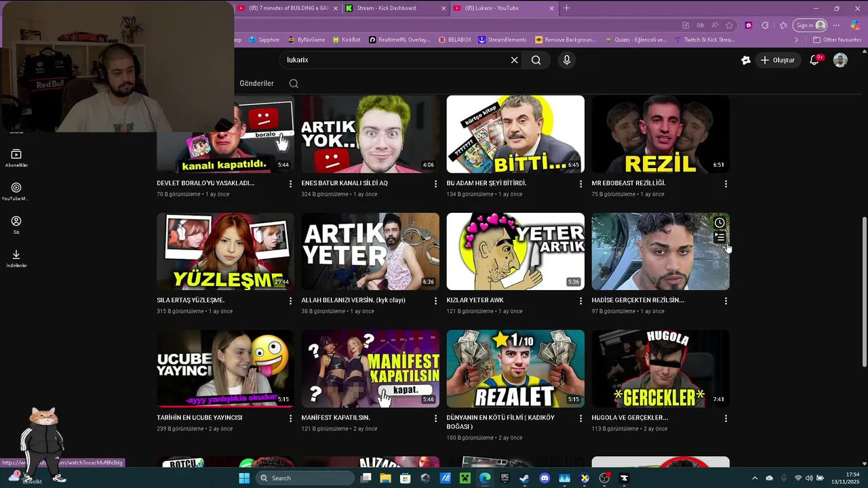Open TARİHİN EN UCUBE YAYINCISI title link
The image size is (868, 488).
point(199,418)
